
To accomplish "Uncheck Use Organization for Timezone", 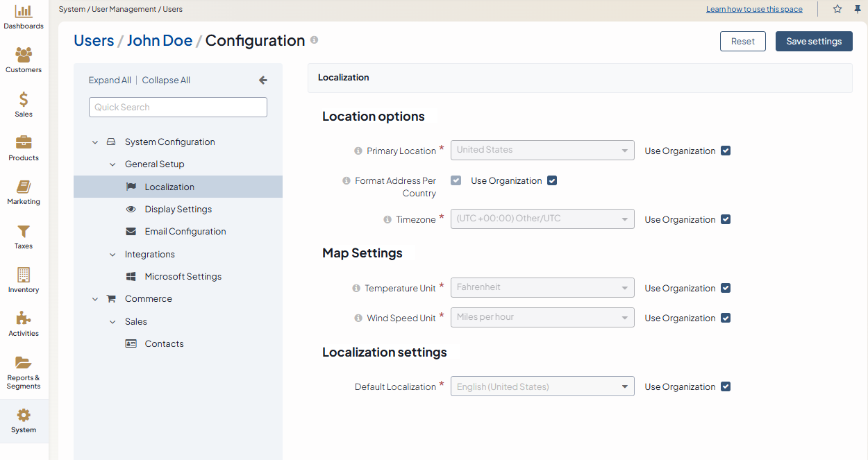I will pos(726,219).
